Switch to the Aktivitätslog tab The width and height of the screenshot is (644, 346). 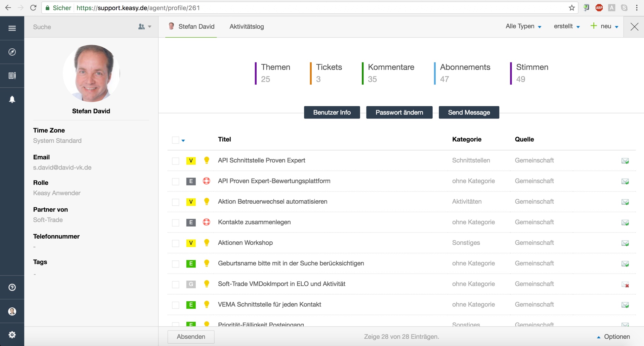(247, 27)
